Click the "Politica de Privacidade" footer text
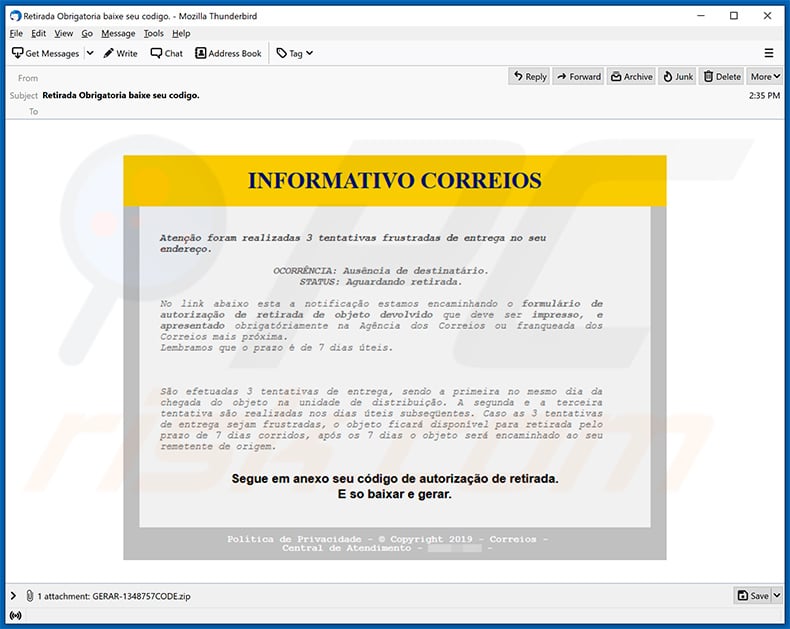The image size is (790, 629). pyautogui.click(x=294, y=539)
